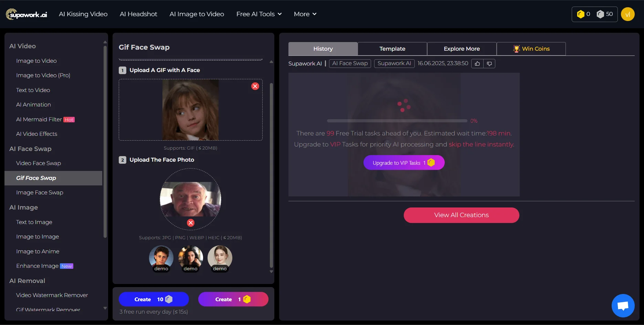Click Create for 1 gold coin
Viewport: 644px width, 325px height.
(233, 299)
